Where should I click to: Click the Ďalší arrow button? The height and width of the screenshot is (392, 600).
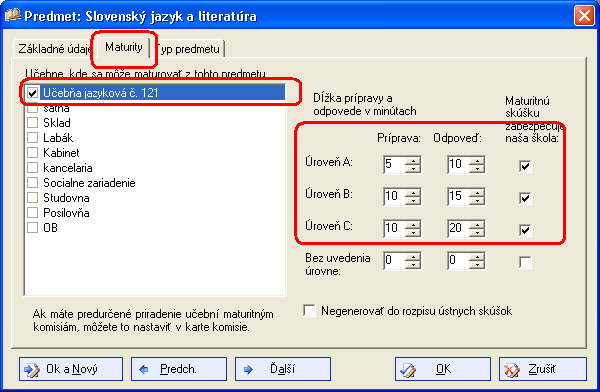(x=283, y=369)
